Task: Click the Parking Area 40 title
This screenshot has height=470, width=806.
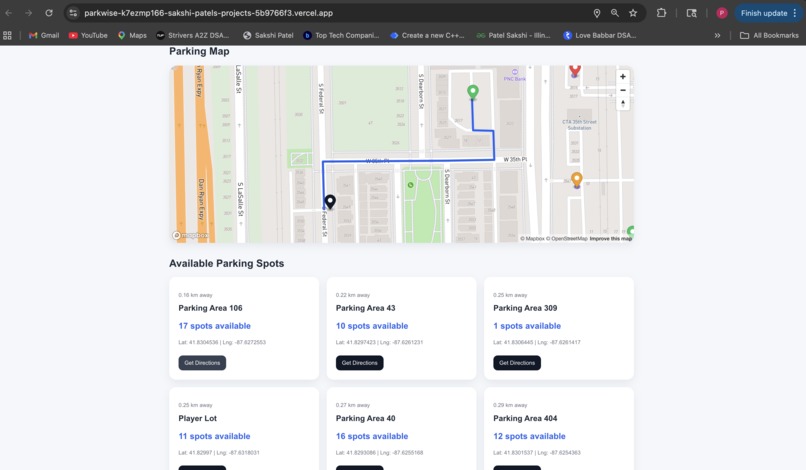Action: [x=365, y=419]
